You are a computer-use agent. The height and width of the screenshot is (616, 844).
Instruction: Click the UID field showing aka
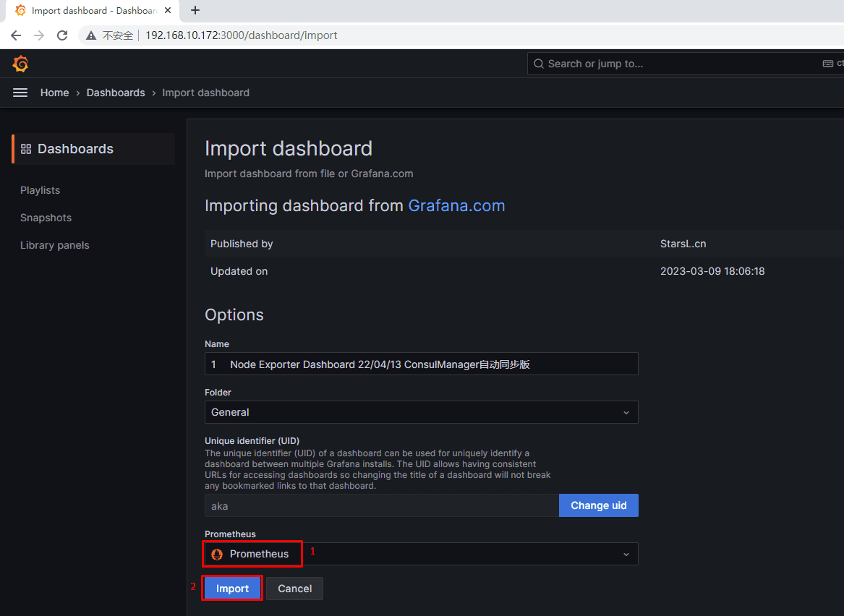382,505
